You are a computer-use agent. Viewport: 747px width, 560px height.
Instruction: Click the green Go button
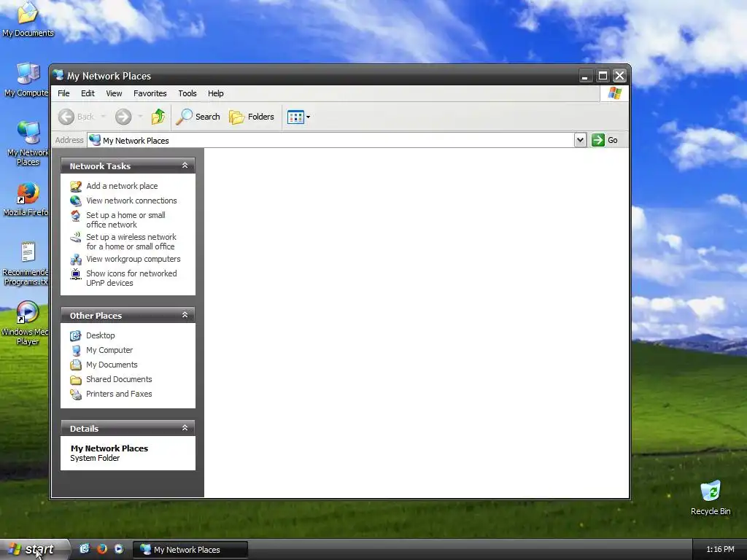[x=605, y=140]
